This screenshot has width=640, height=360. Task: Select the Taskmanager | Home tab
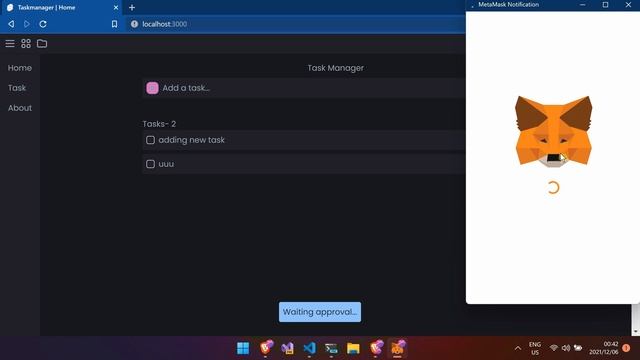pyautogui.click(x=62, y=7)
